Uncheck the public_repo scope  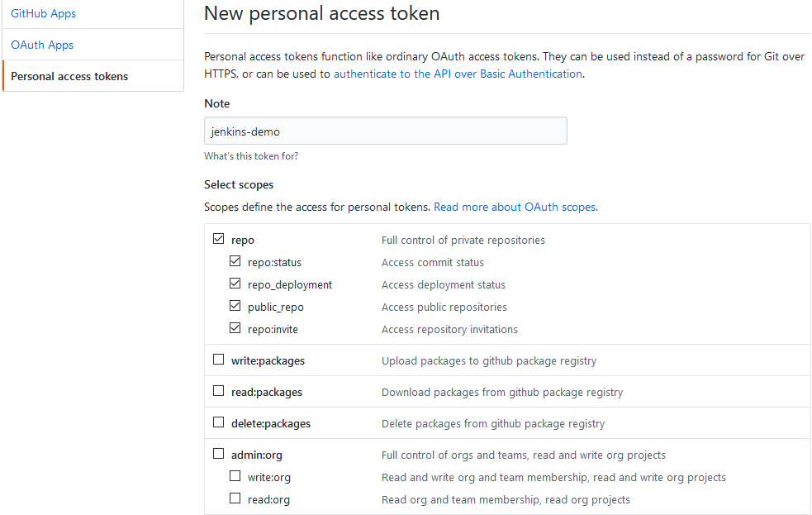point(235,307)
